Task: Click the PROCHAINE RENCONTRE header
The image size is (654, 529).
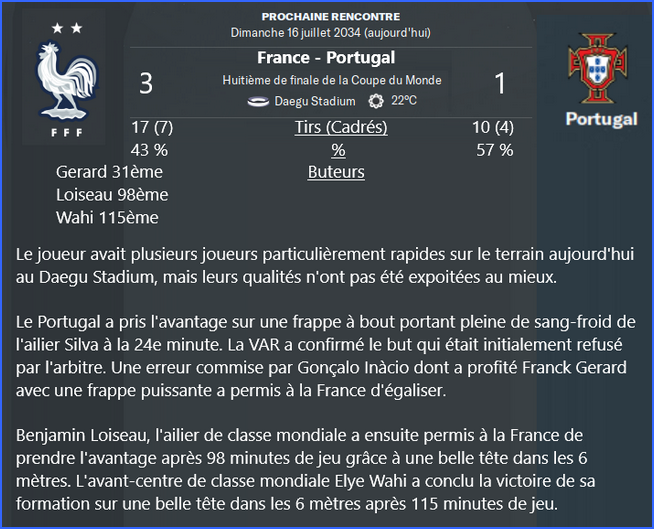Action: tap(331, 17)
